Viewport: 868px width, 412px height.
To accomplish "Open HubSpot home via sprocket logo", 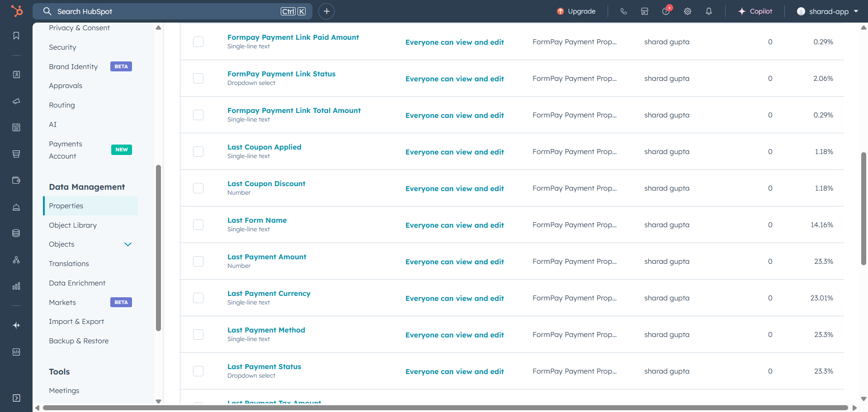I will tap(16, 11).
